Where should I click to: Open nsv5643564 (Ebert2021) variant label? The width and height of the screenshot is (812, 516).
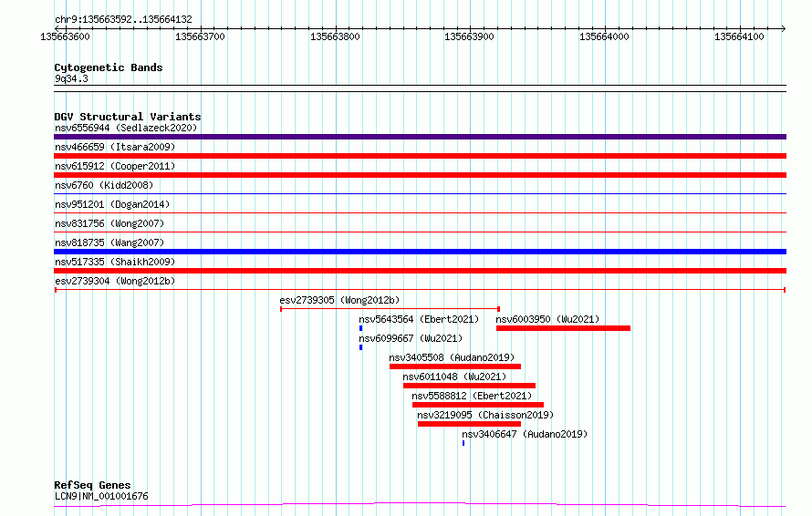(x=419, y=319)
